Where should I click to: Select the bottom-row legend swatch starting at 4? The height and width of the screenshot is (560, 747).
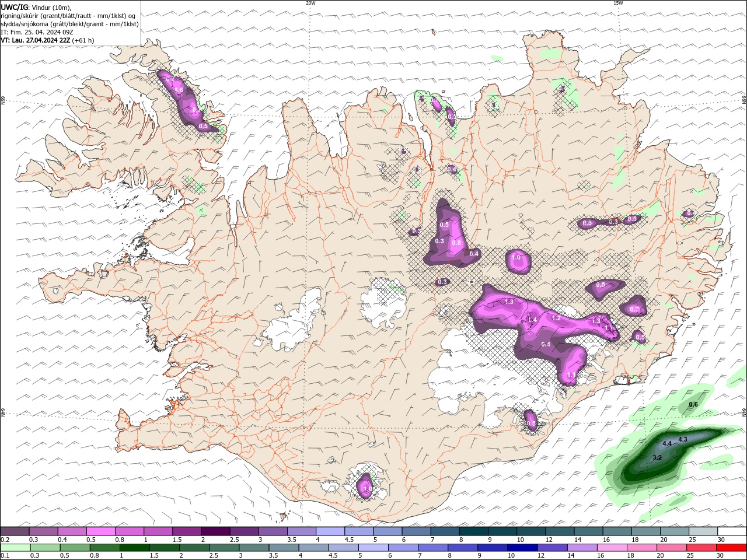click(313, 548)
